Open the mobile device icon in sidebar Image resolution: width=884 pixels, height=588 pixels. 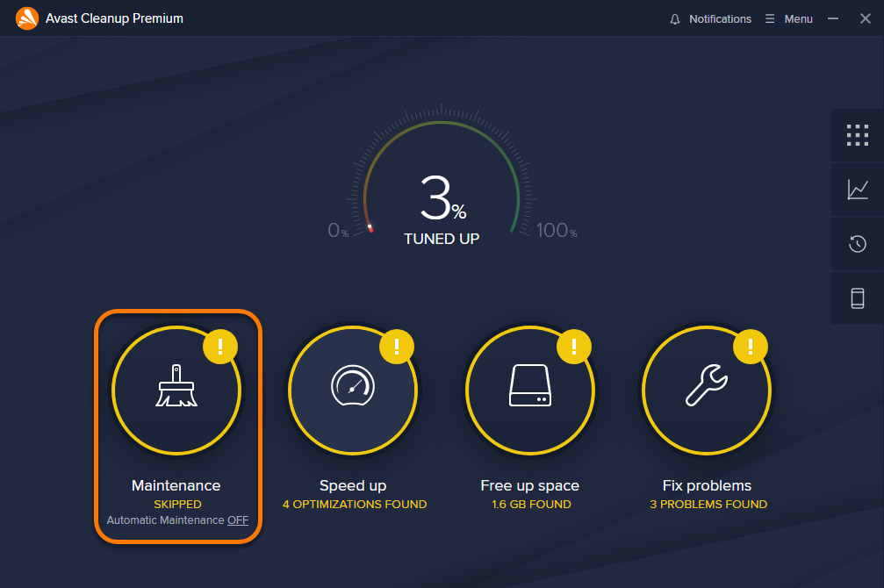858,298
